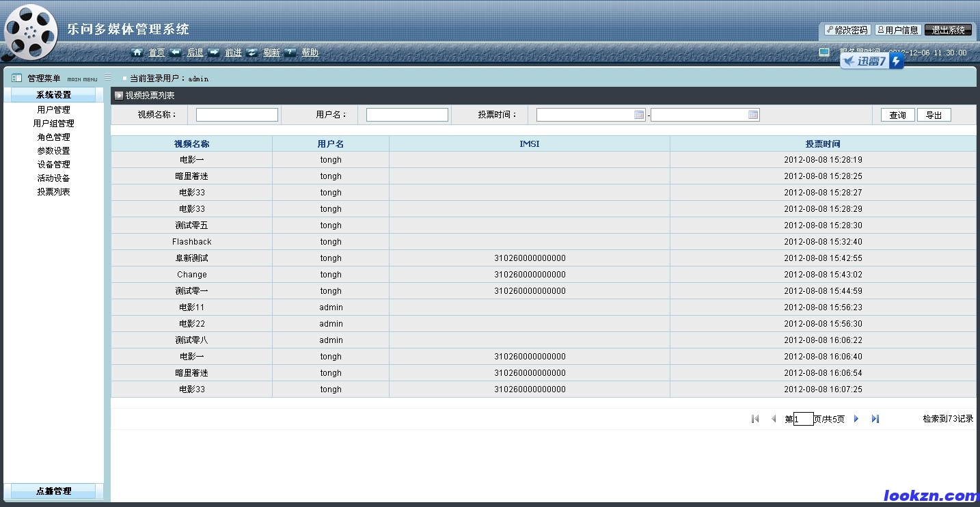Click the forward arrow icon (前进)
Image resolution: width=980 pixels, height=507 pixels.
214,53
